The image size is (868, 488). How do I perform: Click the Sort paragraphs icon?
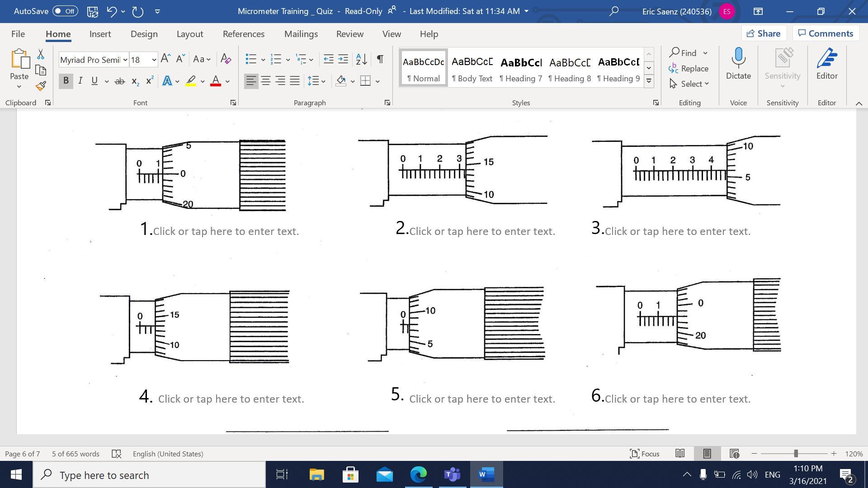pyautogui.click(x=361, y=59)
